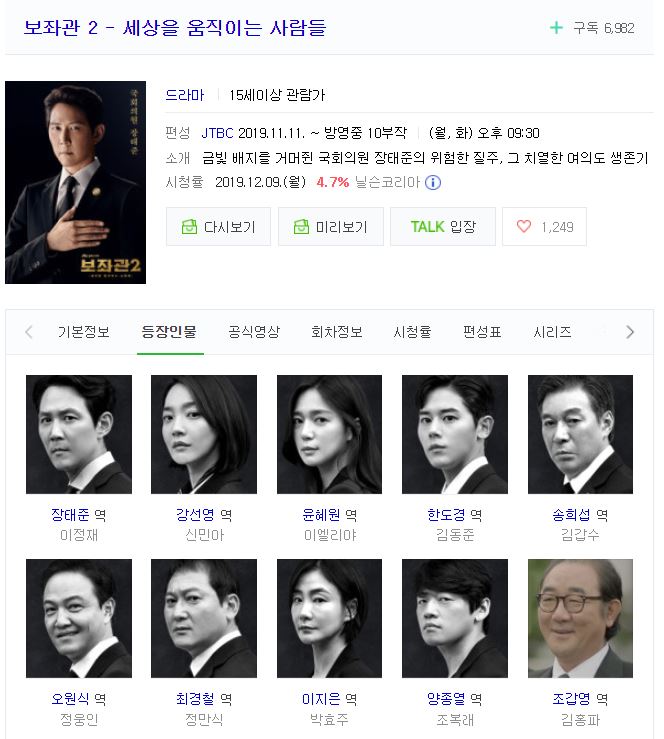Click the green plus subscribe icon

pos(556,28)
